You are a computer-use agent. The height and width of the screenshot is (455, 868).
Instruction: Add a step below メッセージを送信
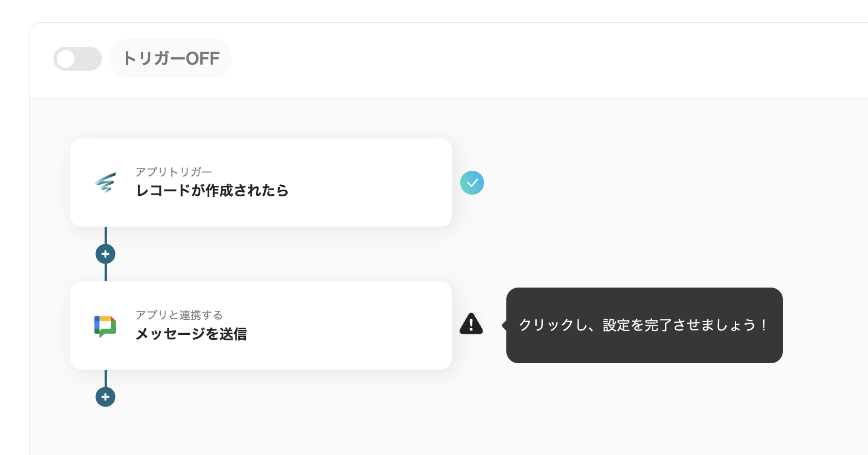(x=105, y=397)
